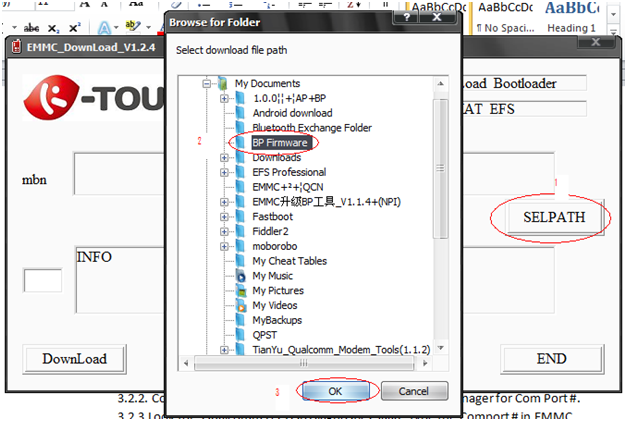This screenshot has height=421, width=627.
Task: Select the Fastboot folder
Action: coord(273,217)
